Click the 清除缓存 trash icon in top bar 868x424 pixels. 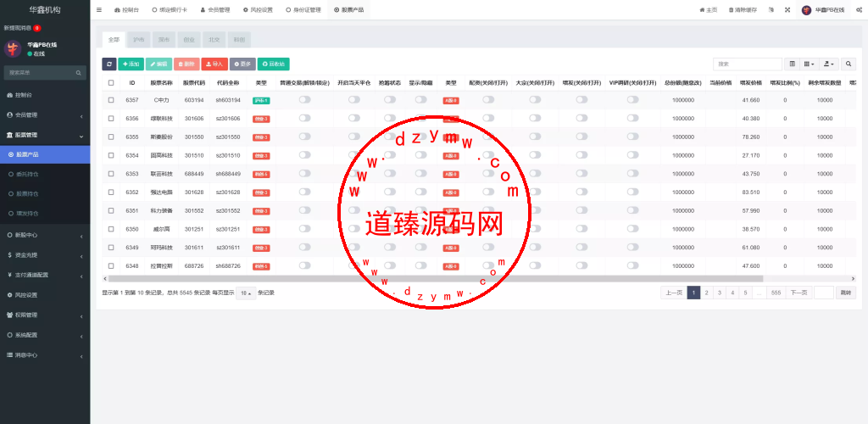(x=743, y=10)
